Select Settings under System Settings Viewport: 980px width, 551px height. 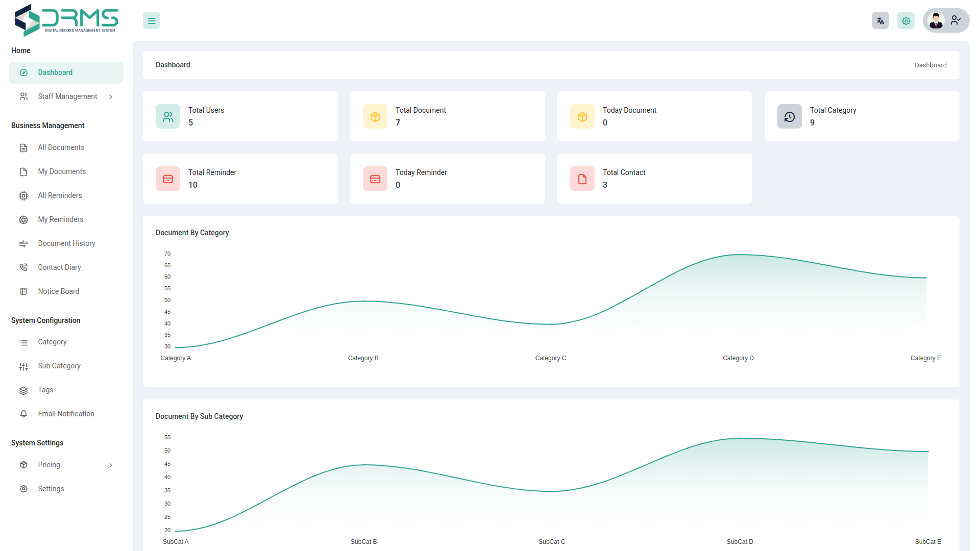[51, 488]
